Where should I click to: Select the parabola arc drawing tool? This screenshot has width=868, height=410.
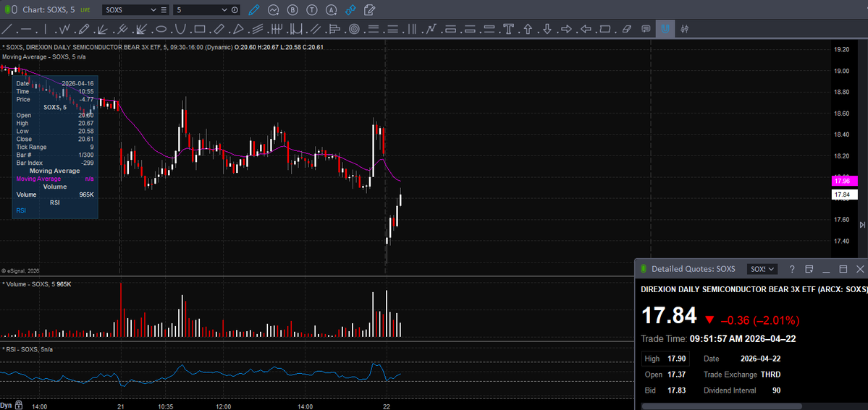(180, 29)
